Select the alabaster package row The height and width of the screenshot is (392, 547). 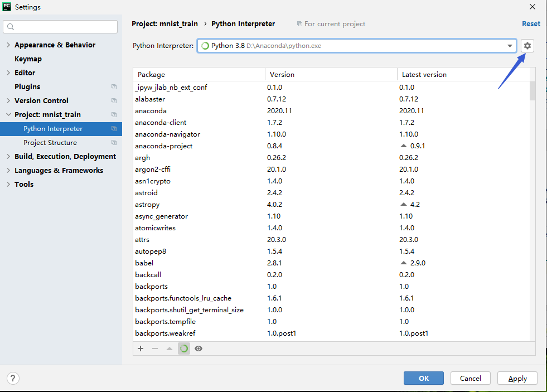331,99
